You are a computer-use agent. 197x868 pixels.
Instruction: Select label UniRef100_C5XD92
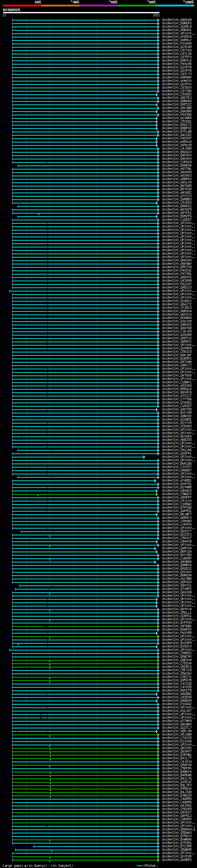click(177, 94)
